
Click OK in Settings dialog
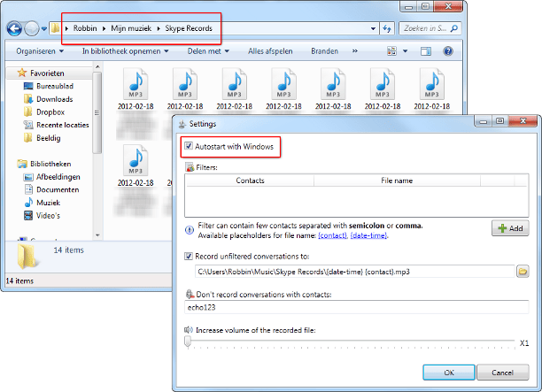pyautogui.click(x=449, y=373)
